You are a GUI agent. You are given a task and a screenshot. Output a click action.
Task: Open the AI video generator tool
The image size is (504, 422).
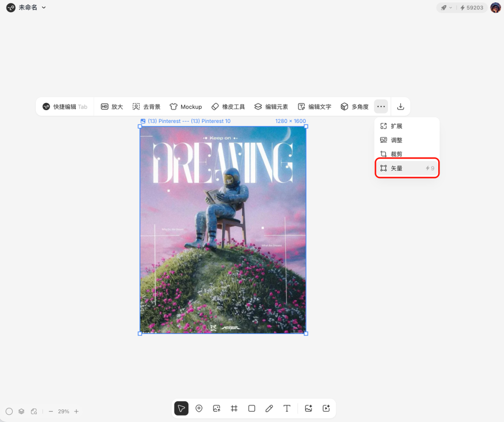326,408
